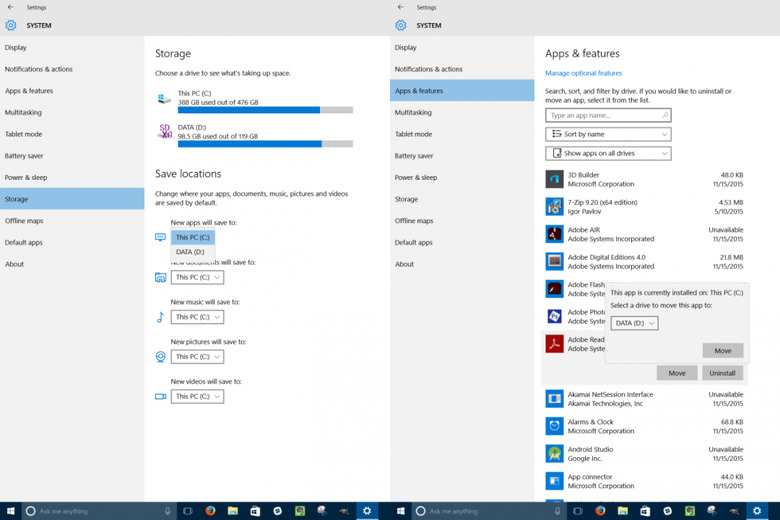The height and width of the screenshot is (520, 780).
Task: Click the Adobe Digital Editions 4.0 icon
Action: [554, 261]
